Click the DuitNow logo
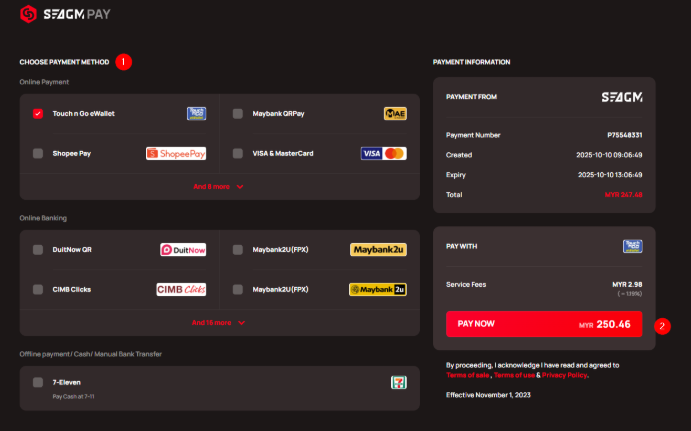The height and width of the screenshot is (431, 691). 183,250
